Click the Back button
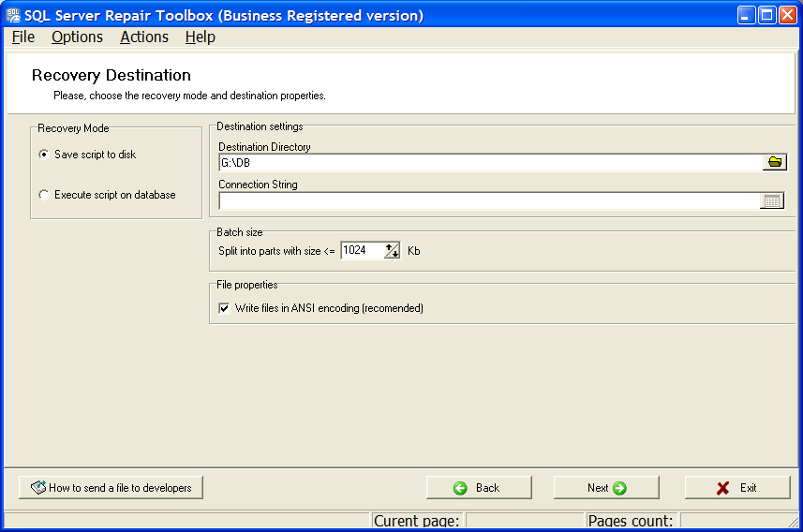 coord(479,487)
